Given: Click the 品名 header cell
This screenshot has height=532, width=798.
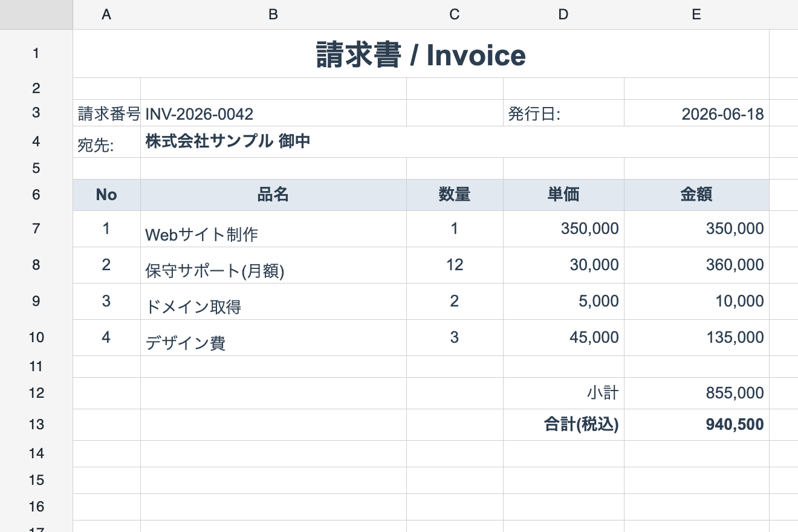Looking at the screenshot, I should coord(273,195).
